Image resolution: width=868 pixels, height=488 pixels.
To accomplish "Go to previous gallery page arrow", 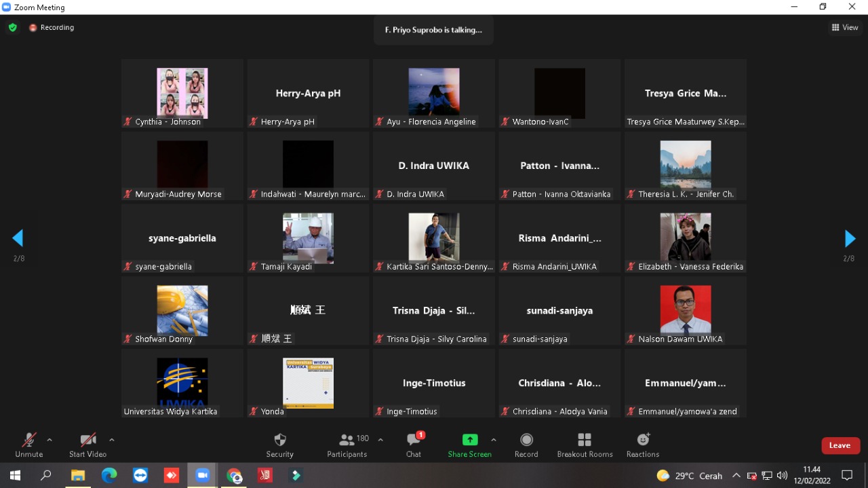I will [x=18, y=238].
